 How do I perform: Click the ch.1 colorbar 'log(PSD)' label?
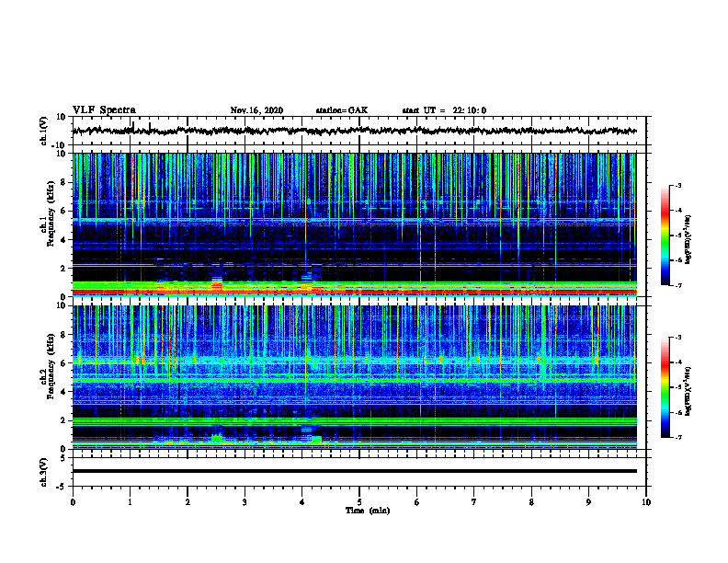point(688,240)
